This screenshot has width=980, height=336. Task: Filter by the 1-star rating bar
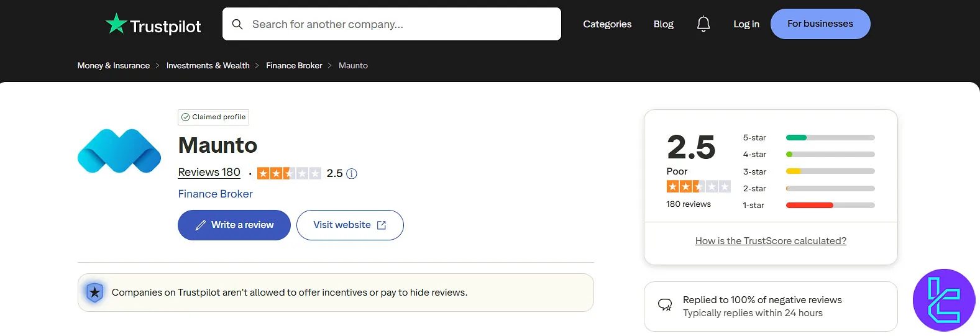pos(830,205)
